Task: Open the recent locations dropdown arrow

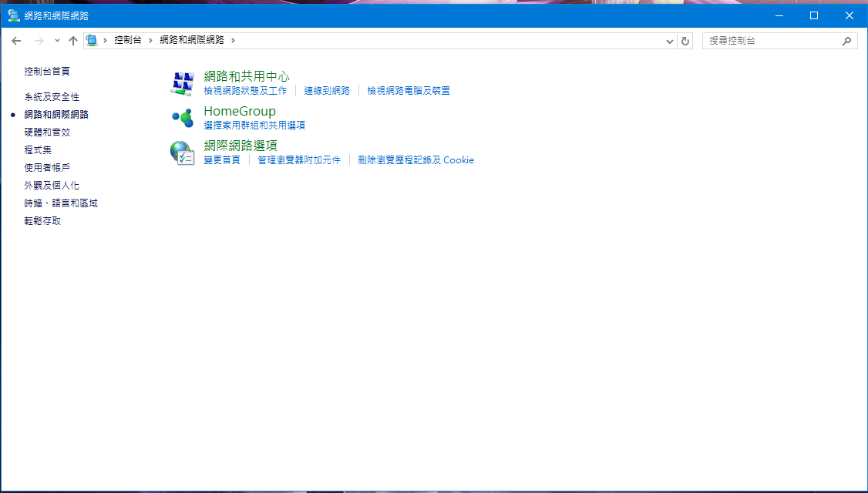Action: 57,40
